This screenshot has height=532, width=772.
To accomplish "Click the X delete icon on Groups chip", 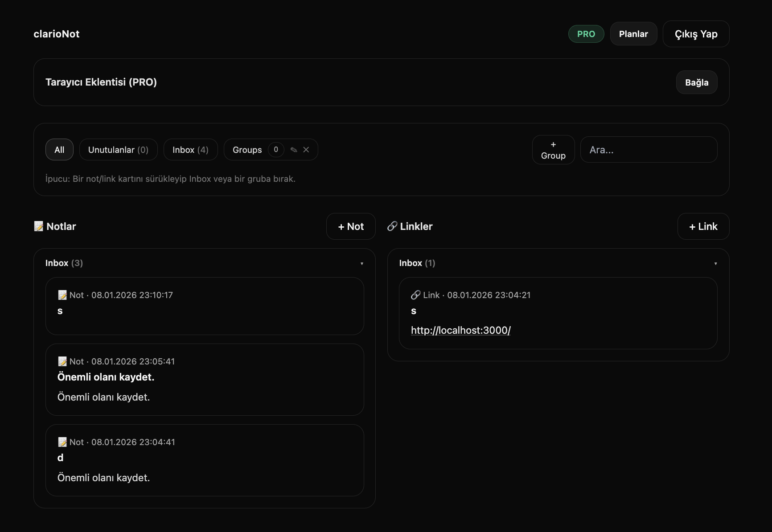I will [x=306, y=150].
